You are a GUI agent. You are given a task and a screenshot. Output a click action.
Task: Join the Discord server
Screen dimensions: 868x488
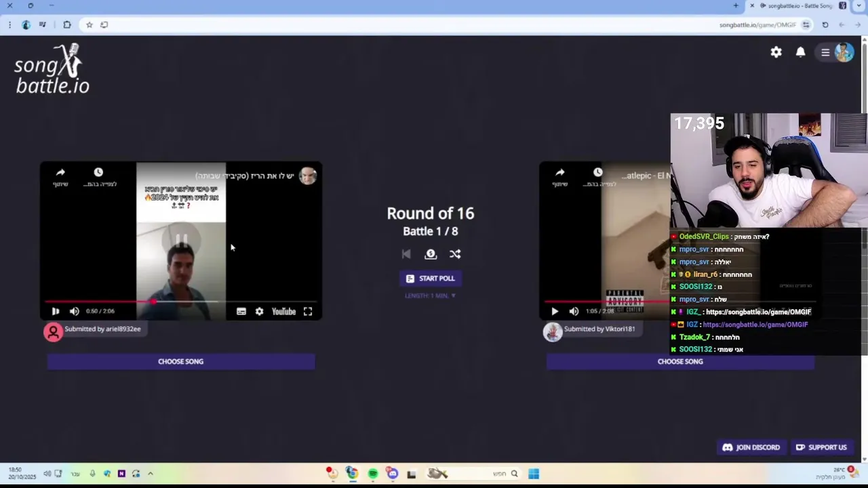[751, 447]
